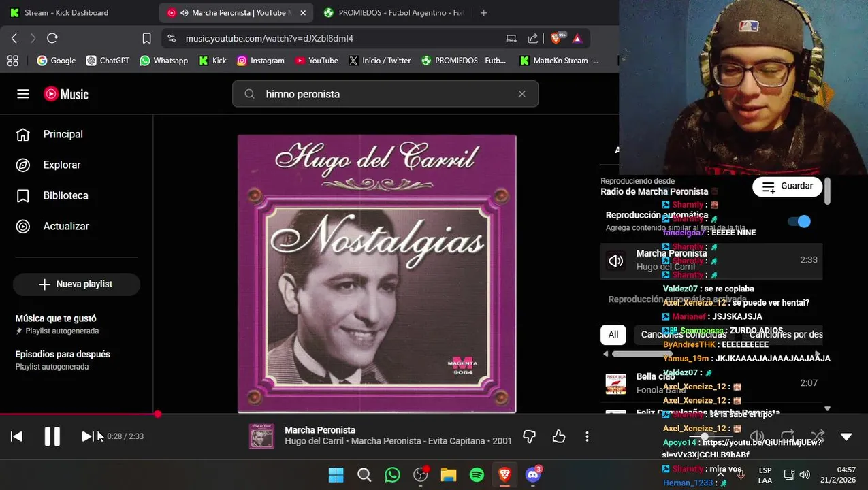Click the YouTube Music logo

tap(66, 94)
